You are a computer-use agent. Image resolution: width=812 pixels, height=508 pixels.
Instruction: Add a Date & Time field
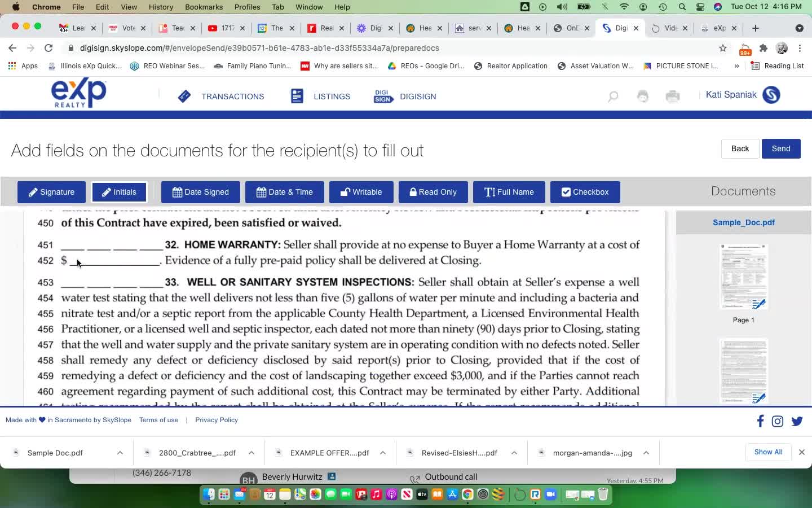pyautogui.click(x=285, y=192)
